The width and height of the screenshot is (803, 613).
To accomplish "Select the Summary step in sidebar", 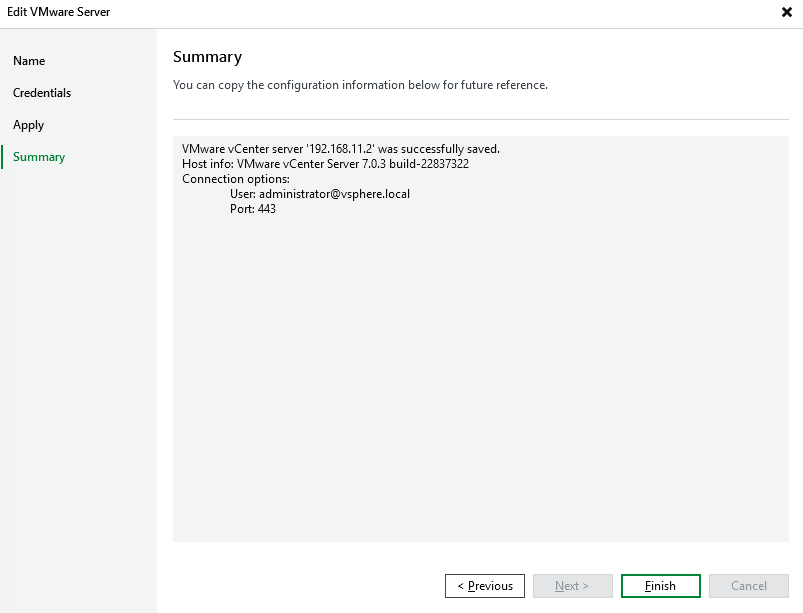I will (x=39, y=157).
